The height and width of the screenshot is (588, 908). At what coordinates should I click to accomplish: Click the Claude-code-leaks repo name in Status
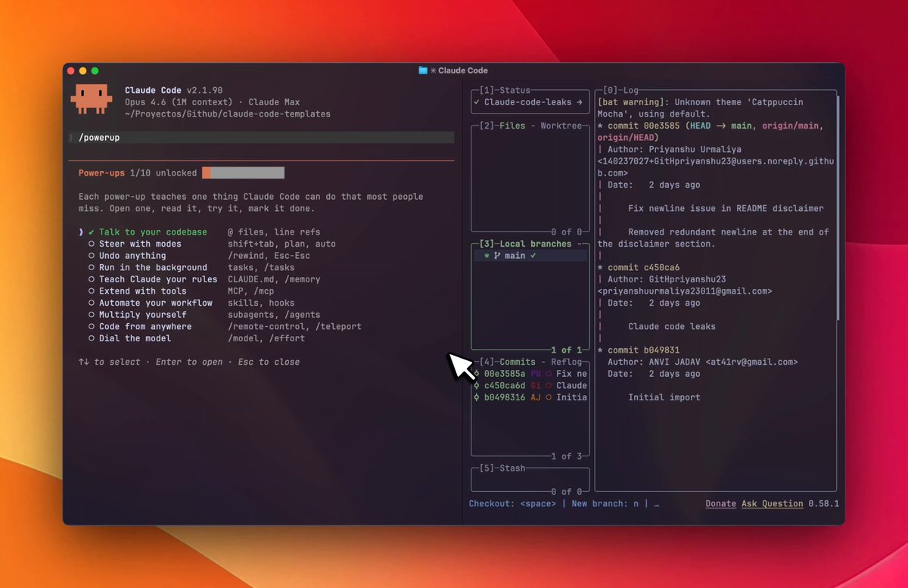pyautogui.click(x=528, y=102)
